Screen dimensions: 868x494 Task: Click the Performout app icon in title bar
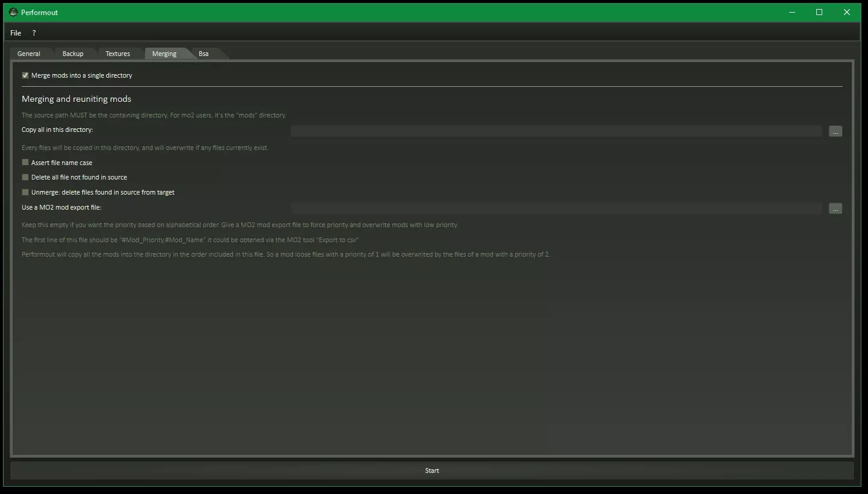pos(13,12)
